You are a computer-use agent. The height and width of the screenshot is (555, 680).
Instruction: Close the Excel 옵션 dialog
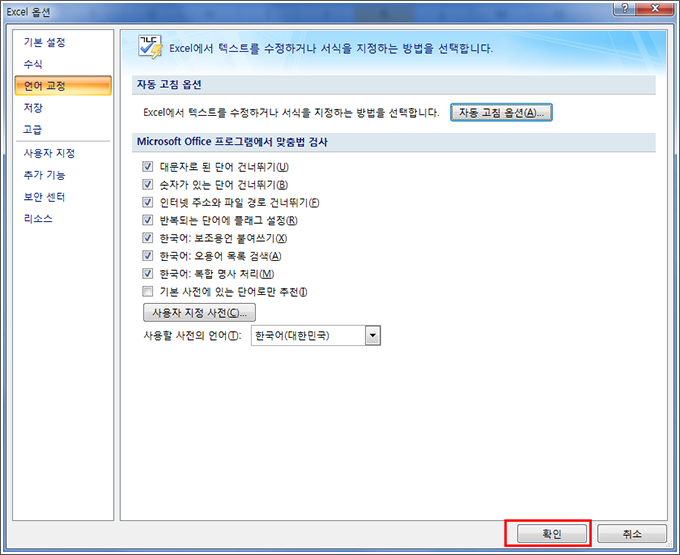[656, 8]
